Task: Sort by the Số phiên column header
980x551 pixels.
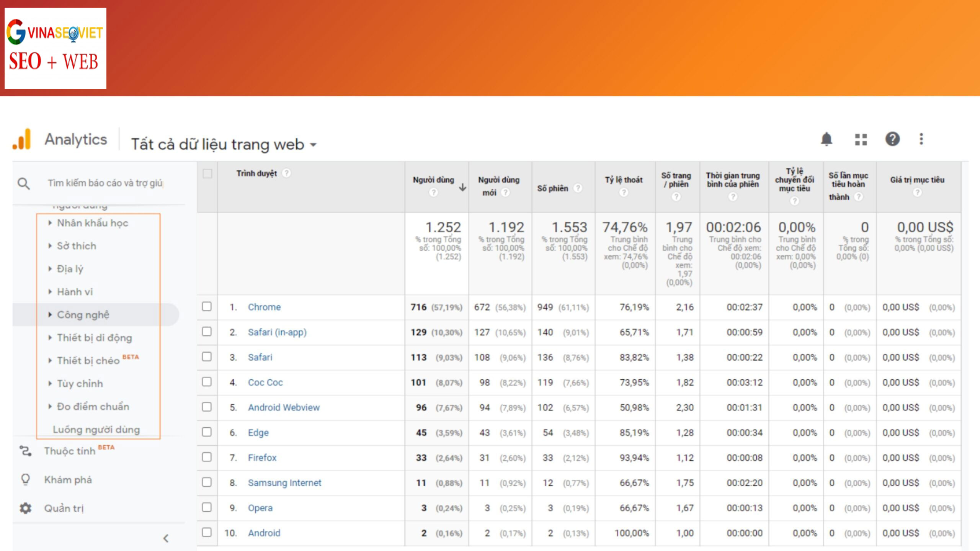Action: (552, 188)
